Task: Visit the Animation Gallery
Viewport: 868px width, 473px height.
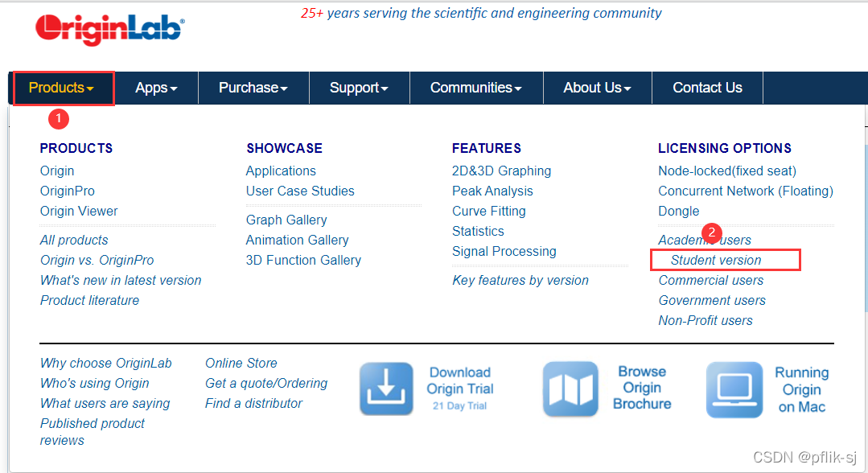Action: (298, 240)
